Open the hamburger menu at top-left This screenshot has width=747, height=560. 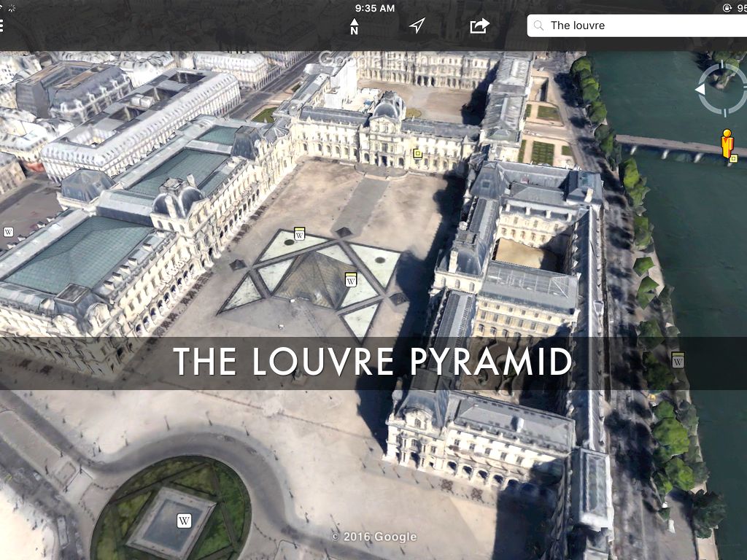click(2, 26)
